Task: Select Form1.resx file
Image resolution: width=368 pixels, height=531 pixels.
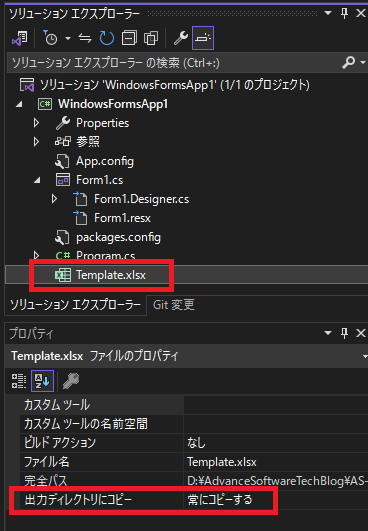Action: tap(122, 218)
